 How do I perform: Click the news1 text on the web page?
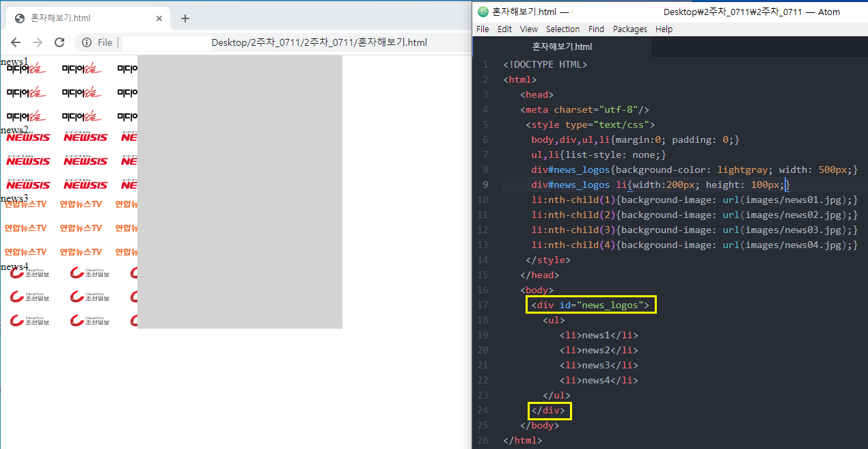[14, 62]
